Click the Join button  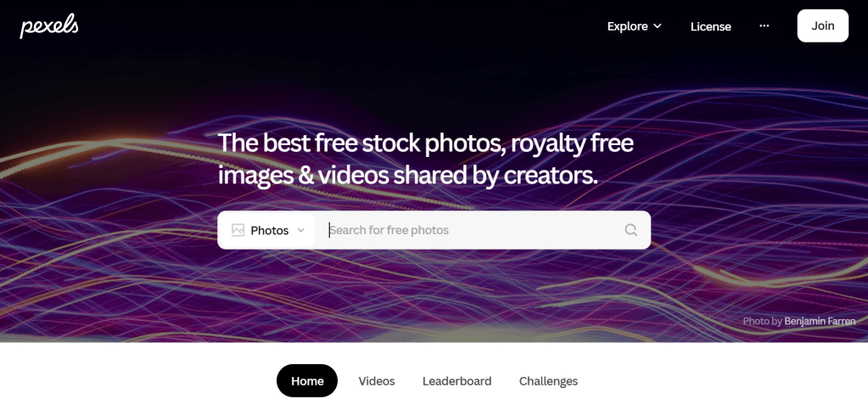(x=823, y=25)
